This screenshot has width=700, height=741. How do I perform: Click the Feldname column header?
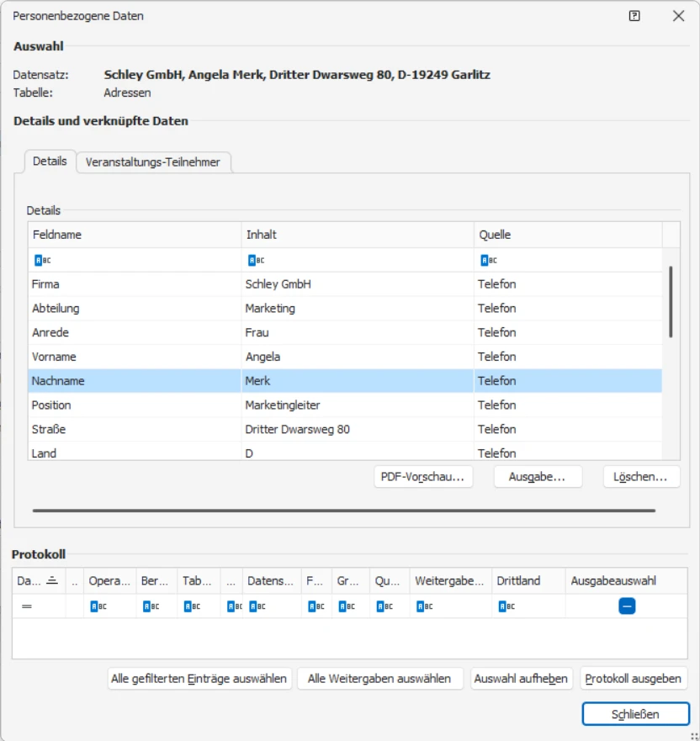coord(135,235)
